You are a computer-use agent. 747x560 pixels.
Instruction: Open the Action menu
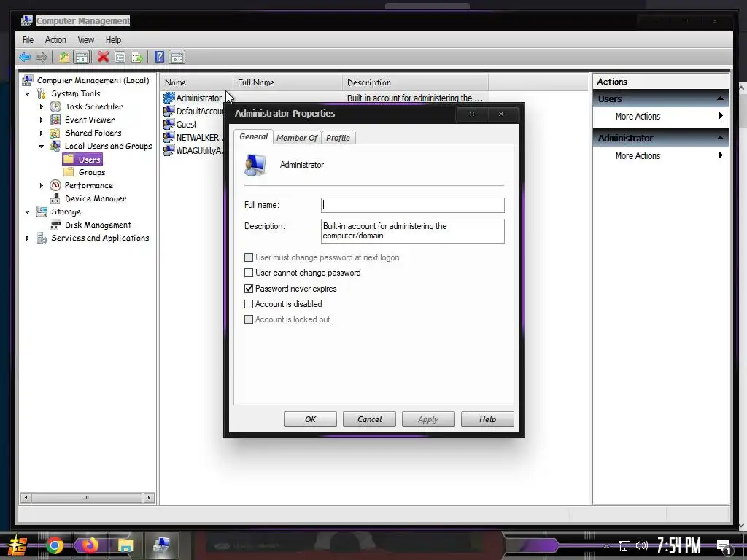[55, 40]
